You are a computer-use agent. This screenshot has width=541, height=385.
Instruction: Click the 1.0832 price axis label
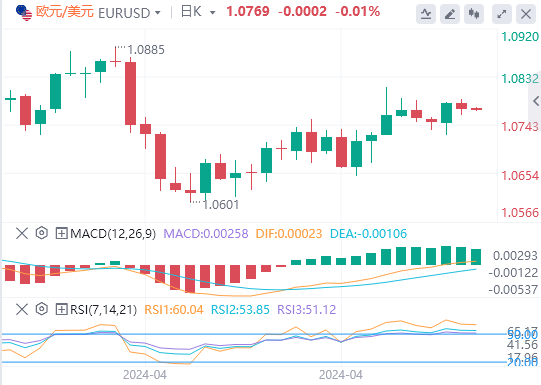(x=520, y=79)
